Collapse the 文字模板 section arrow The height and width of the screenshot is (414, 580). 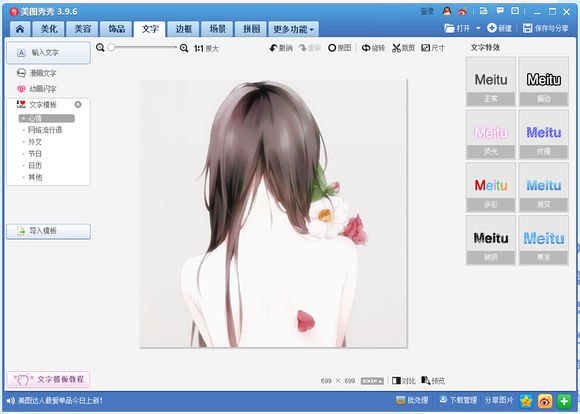point(78,104)
